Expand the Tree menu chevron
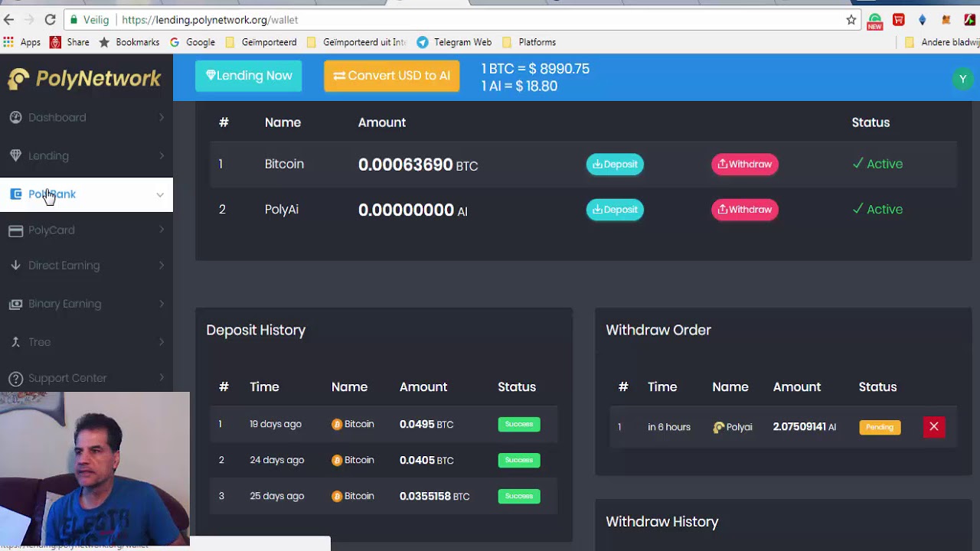 [x=162, y=342]
